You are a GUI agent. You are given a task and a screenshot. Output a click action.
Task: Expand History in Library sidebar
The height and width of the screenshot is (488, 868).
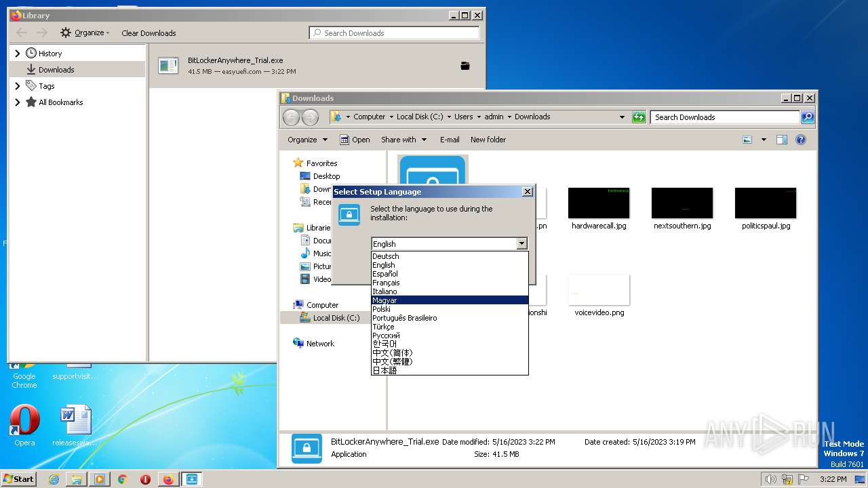(18, 53)
